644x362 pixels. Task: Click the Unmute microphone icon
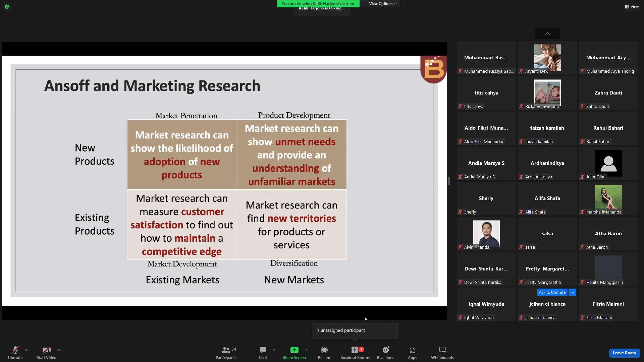tap(15, 350)
